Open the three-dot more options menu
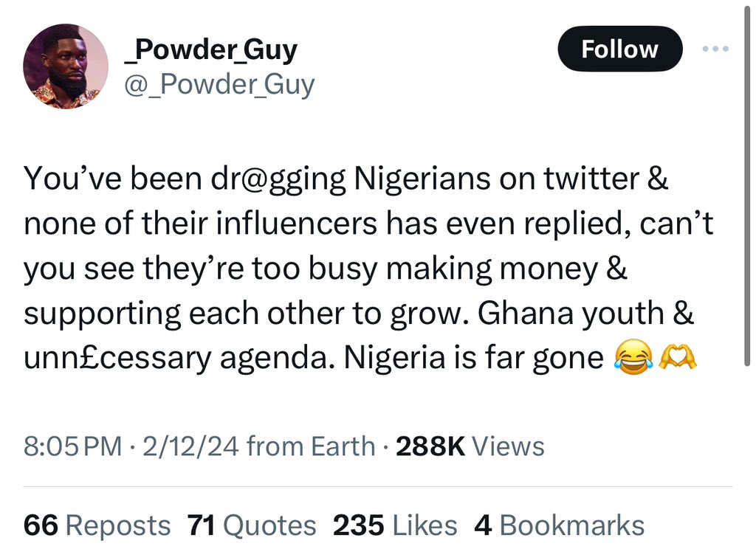 pyautogui.click(x=715, y=49)
